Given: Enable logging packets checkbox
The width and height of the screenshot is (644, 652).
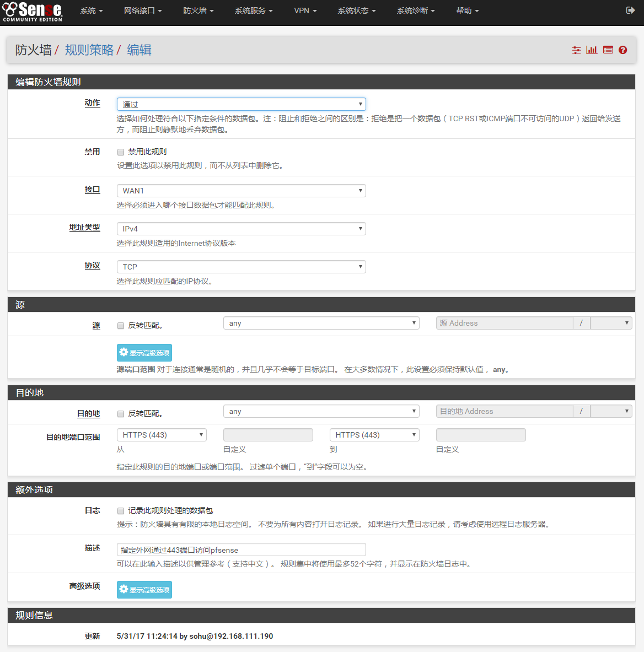Looking at the screenshot, I should point(121,511).
